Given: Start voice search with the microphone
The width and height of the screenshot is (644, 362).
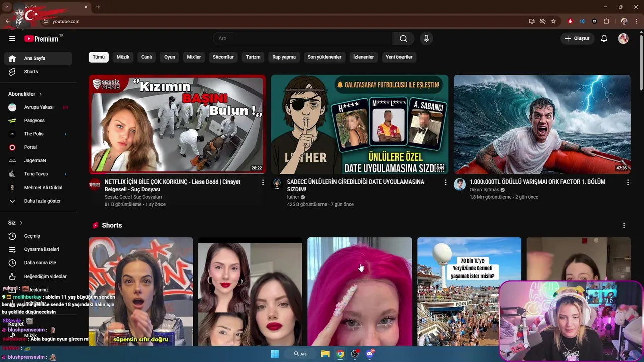Looking at the screenshot, I should pyautogui.click(x=426, y=39).
